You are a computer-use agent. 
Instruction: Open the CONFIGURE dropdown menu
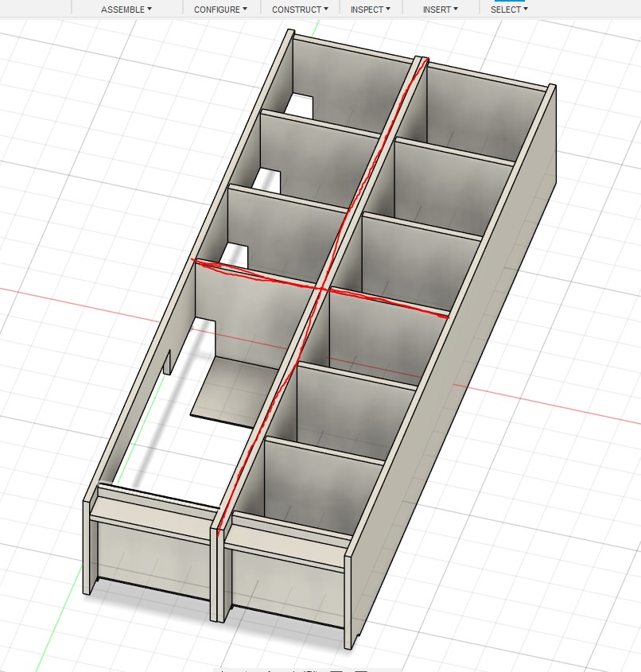tap(220, 10)
